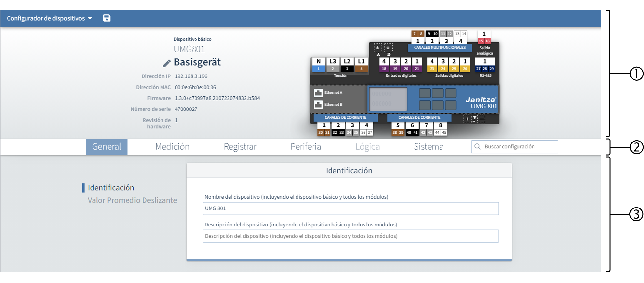Image resolution: width=644 pixels, height=283 pixels.
Task: Click digital output 3 terminal 24
Action: click(x=443, y=64)
